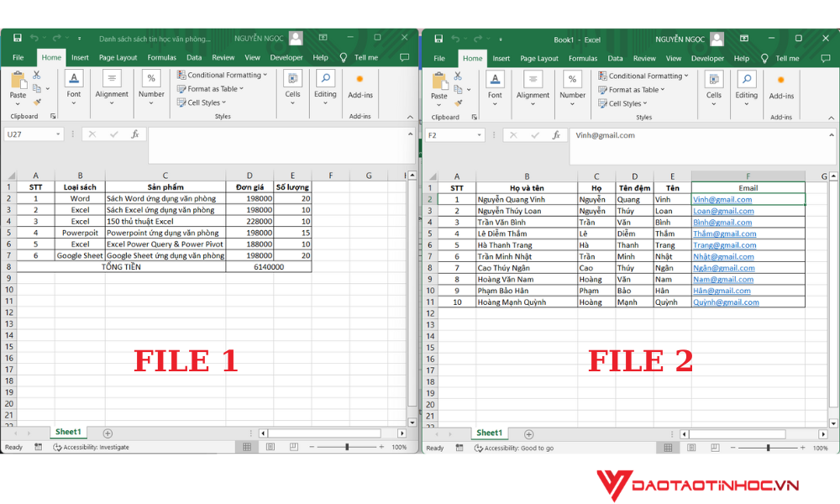The width and height of the screenshot is (840, 504).
Task: Click zoom in plus in File 1 status bar
Action: pos(381,447)
